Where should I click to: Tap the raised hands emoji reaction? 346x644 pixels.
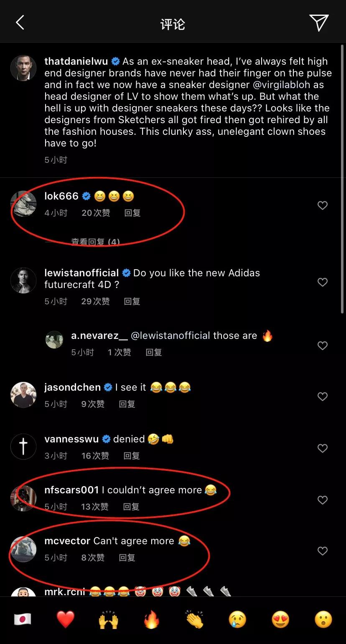pyautogui.click(x=109, y=619)
